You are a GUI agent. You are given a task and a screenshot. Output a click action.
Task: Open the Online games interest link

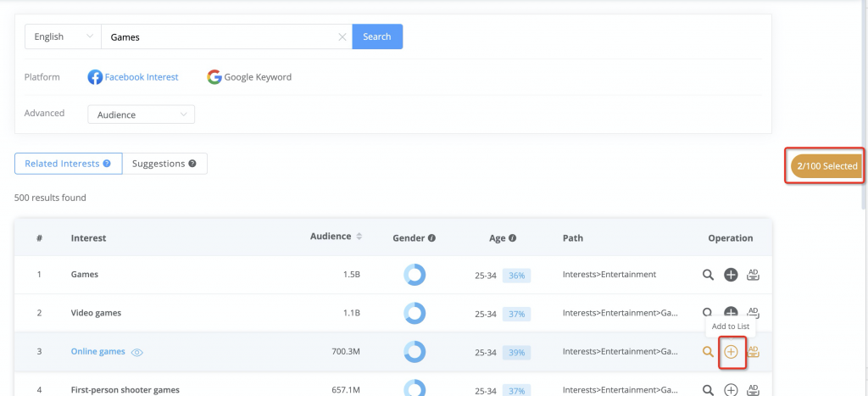point(98,351)
